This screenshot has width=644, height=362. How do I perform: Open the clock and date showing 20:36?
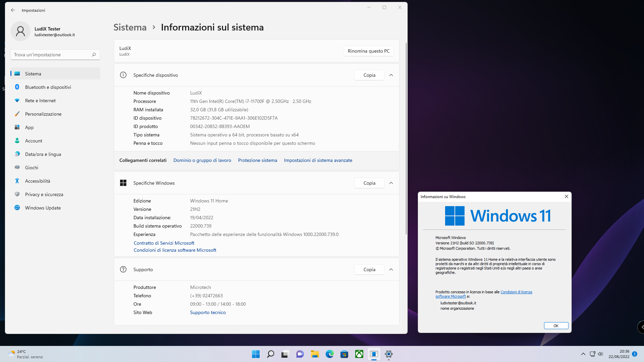click(x=619, y=354)
